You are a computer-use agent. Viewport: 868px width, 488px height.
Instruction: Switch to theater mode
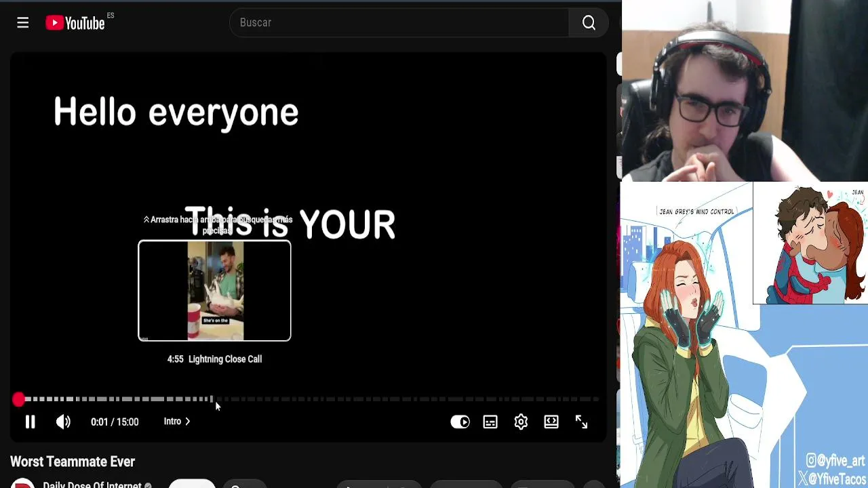551,422
